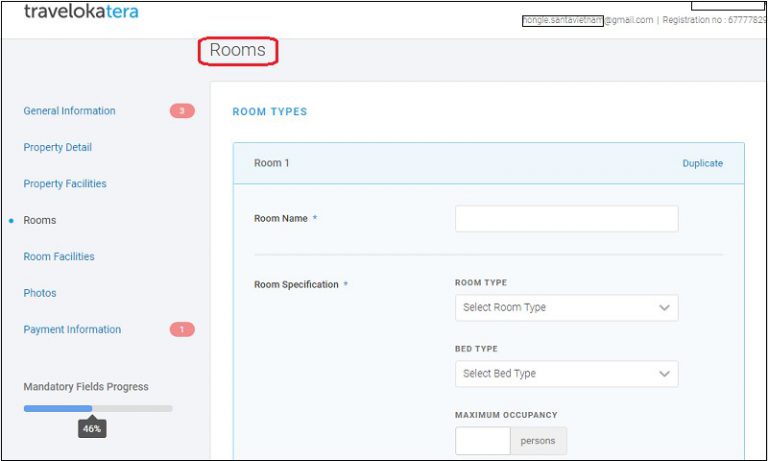This screenshot has height=461, width=768.
Task: Open the Photos section
Action: click(x=40, y=293)
